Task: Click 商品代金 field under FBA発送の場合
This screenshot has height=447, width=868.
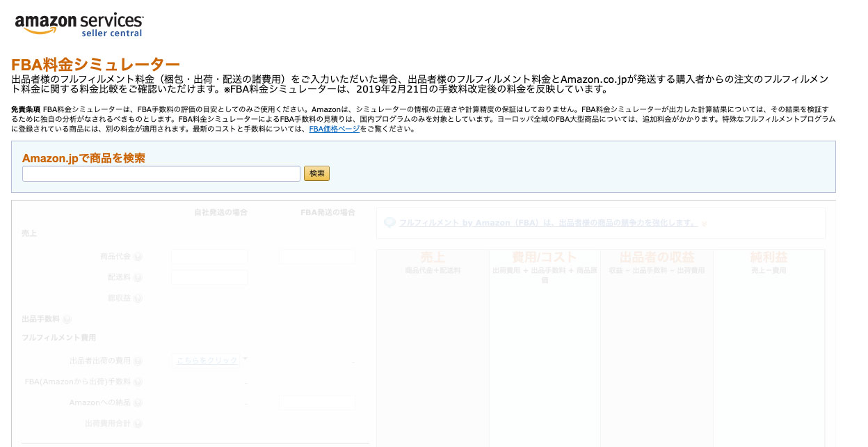Action: coord(317,257)
